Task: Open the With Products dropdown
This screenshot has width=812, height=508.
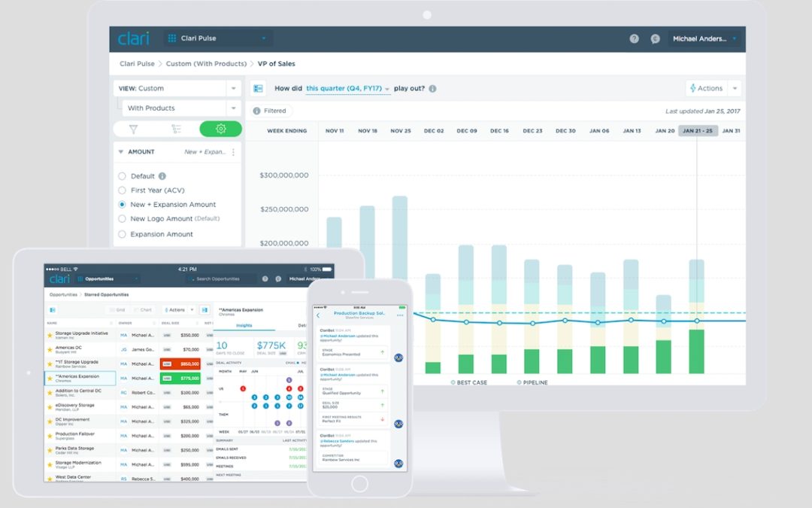Action: coord(182,108)
